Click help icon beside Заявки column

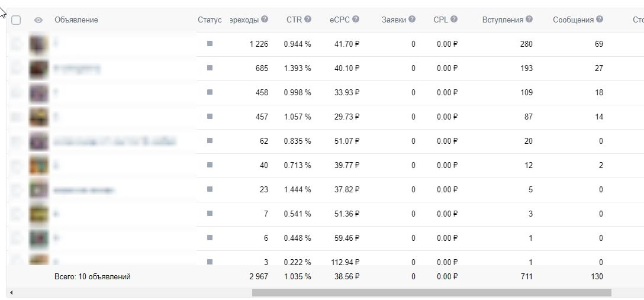point(412,20)
